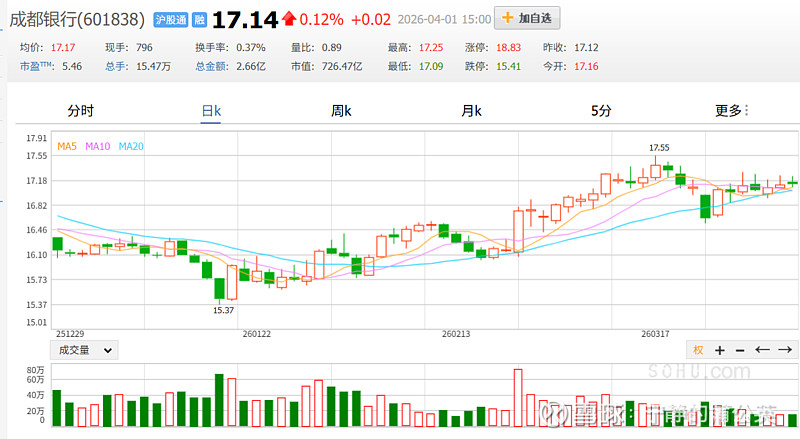The height and width of the screenshot is (439, 800).
Task: Click the 最低 value 17.09
Action: point(431,66)
